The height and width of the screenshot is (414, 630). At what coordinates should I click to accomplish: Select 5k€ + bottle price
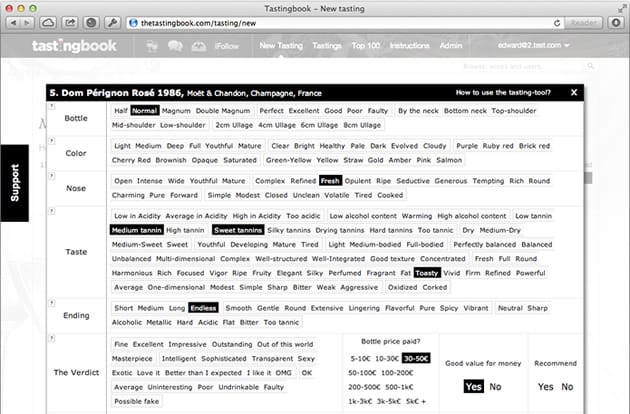[x=415, y=401]
